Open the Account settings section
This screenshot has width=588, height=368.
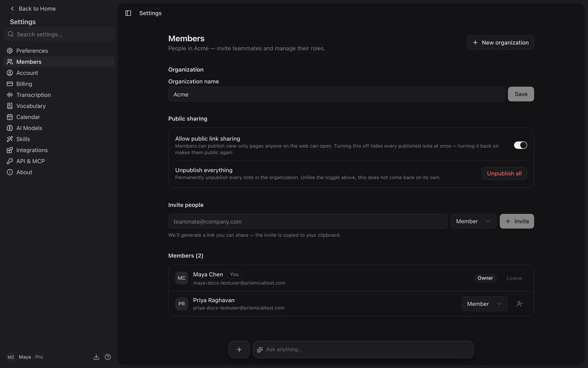(59, 73)
